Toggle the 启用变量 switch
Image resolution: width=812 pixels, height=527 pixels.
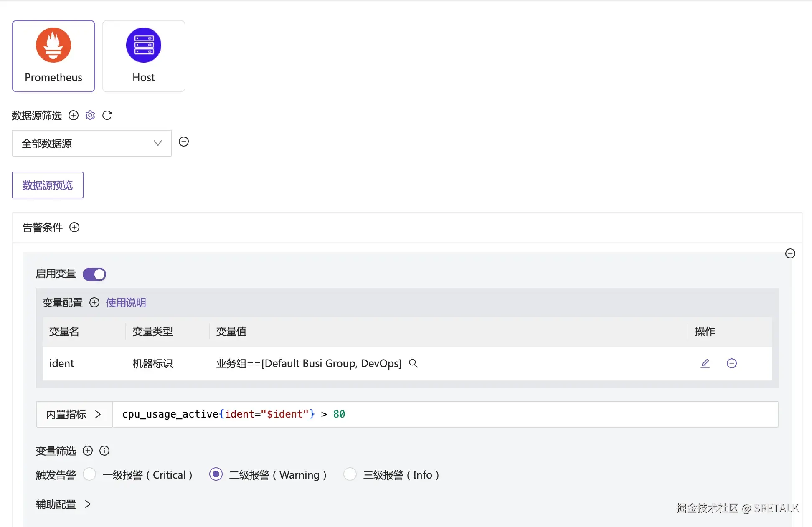click(x=94, y=274)
